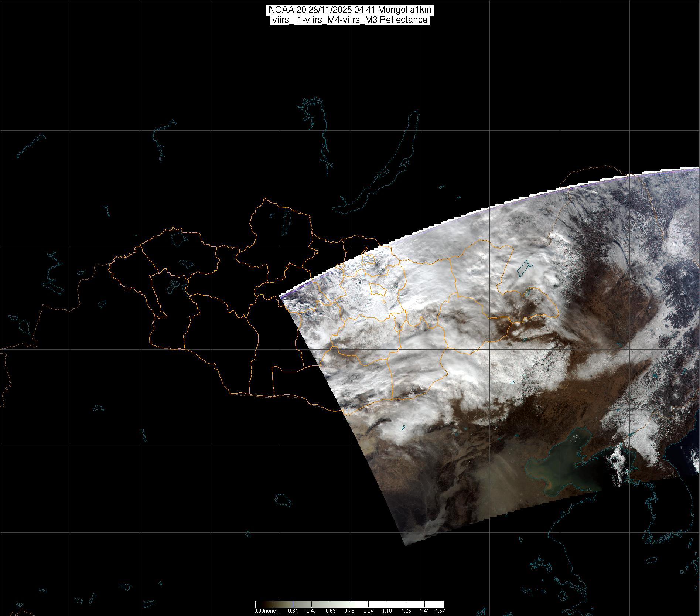Click the white end of the reflectance colorbar
Image resolution: width=700 pixels, height=616 pixels.
[440, 605]
